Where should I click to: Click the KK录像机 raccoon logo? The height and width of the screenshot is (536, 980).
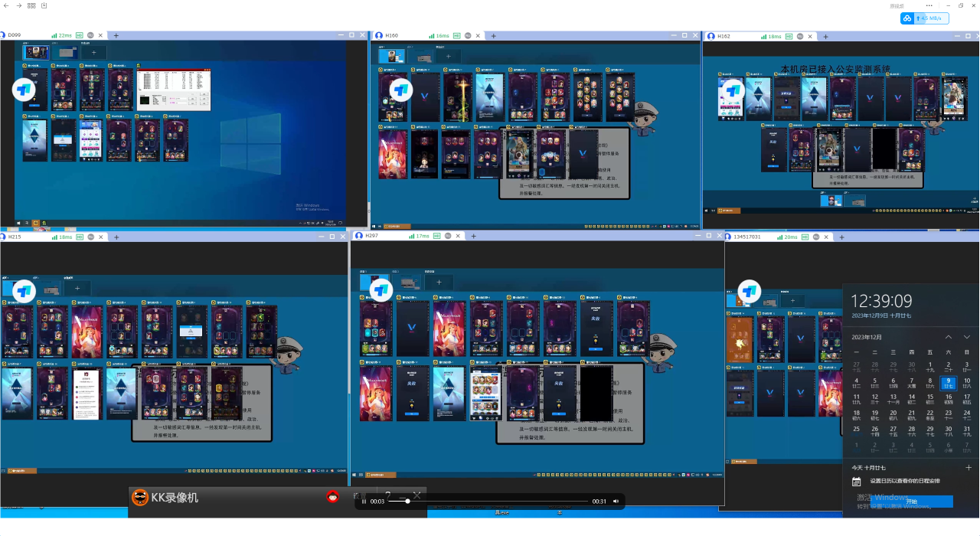click(140, 498)
